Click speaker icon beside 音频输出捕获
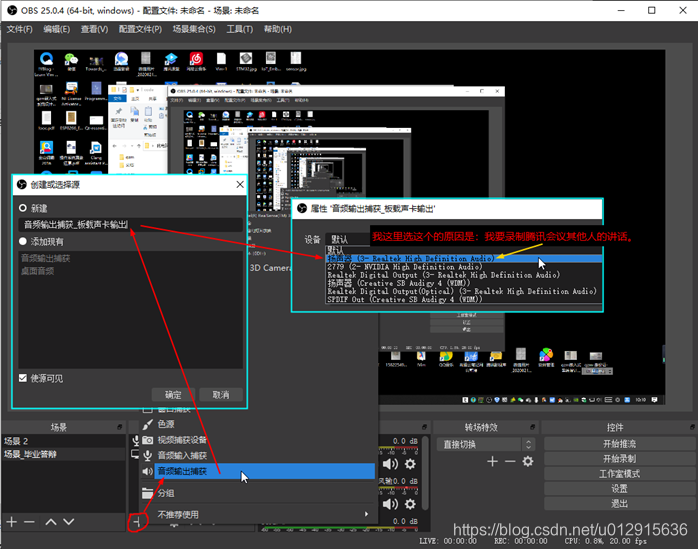Screen dimensions: 698x549 [148, 471]
